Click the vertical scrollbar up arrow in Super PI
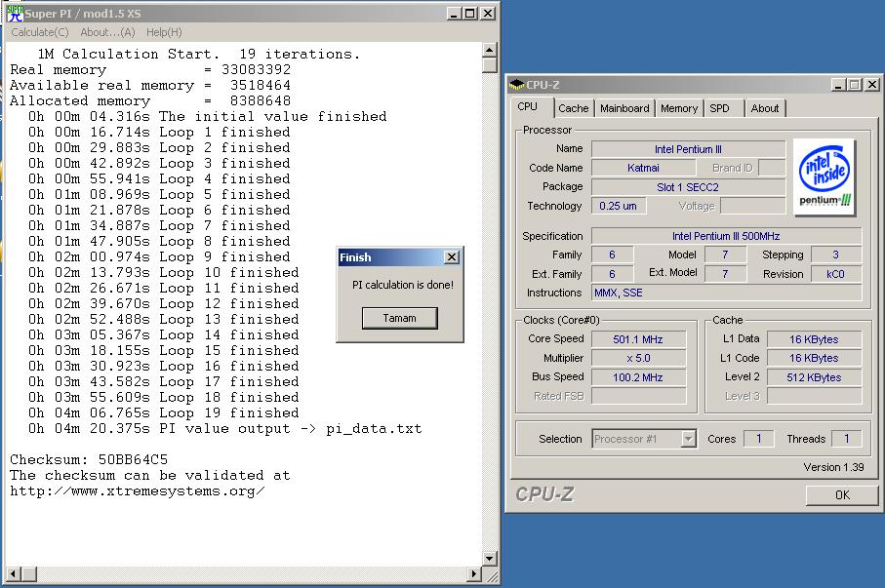 (489, 50)
